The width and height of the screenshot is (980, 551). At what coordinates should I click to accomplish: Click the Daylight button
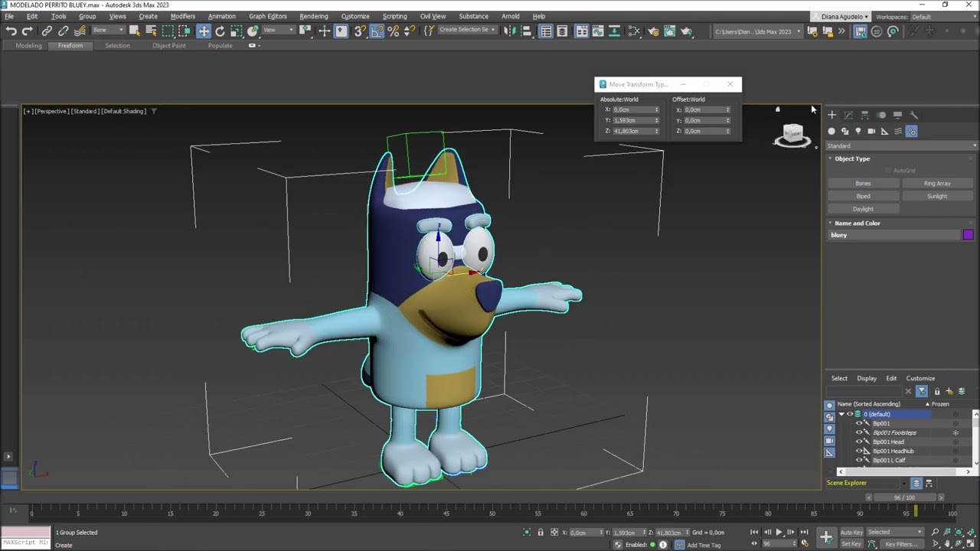click(x=863, y=209)
